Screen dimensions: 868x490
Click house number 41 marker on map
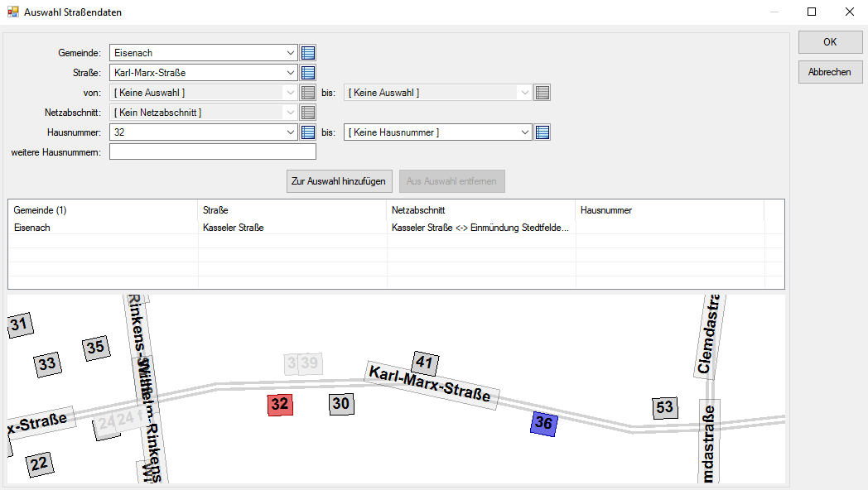click(425, 363)
